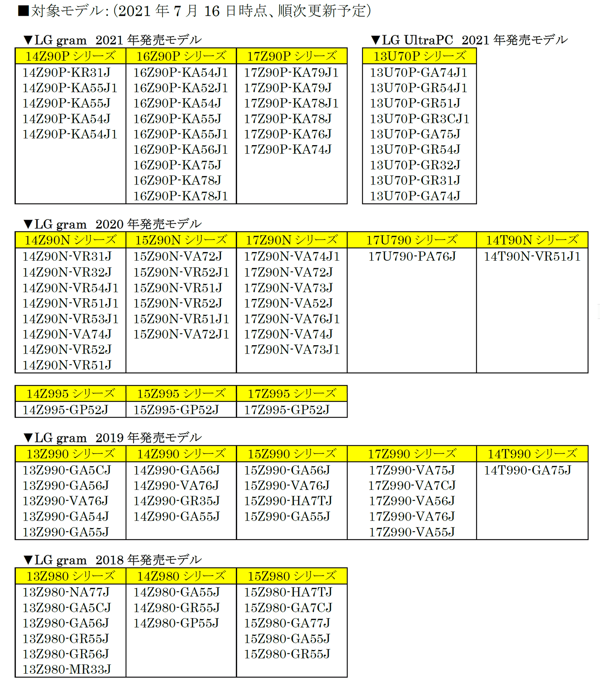The image size is (600, 700).
Task: Click the 14Z995 シリーズ header cell
Action: 70,394
